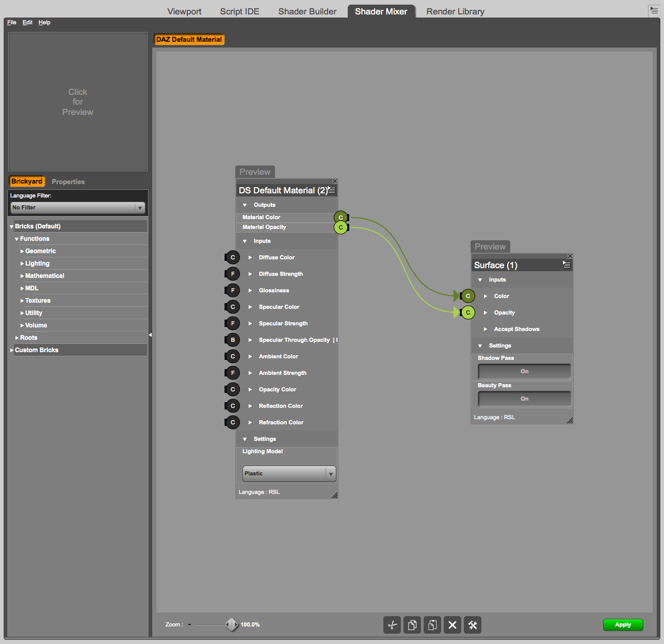Switch to the Shader Builder tab
The width and height of the screenshot is (664, 644).
point(307,11)
